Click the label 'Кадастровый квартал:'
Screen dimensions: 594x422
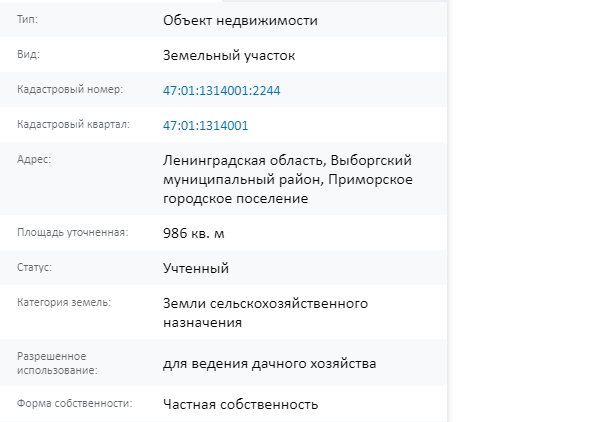pyautogui.click(x=73, y=125)
